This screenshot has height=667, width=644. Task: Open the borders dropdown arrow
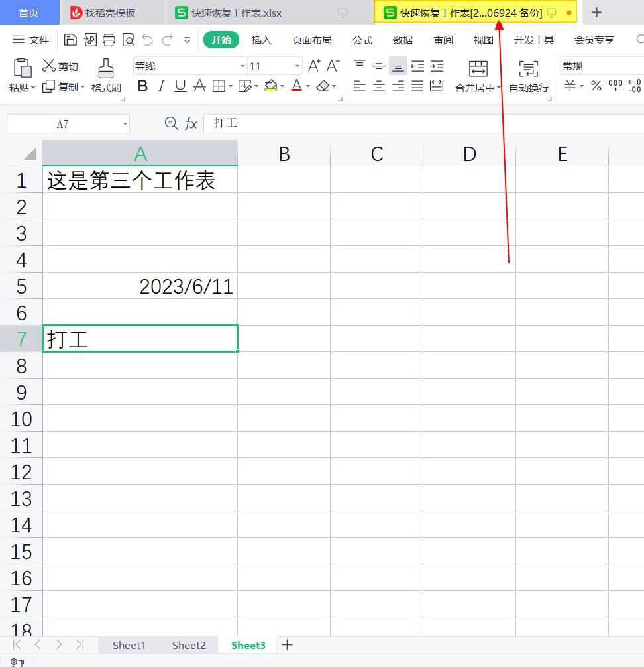pos(230,86)
